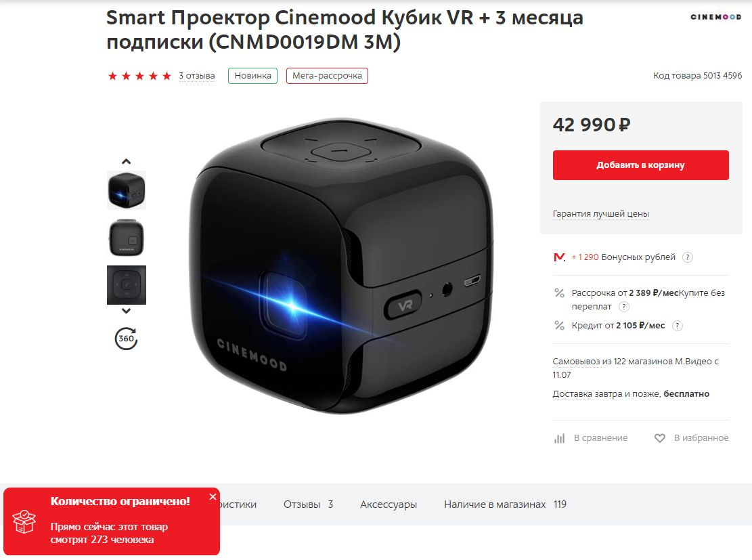Viewport: 752px width, 560px height.
Task: Show next thumbnails with down chevron
Action: pos(126,311)
